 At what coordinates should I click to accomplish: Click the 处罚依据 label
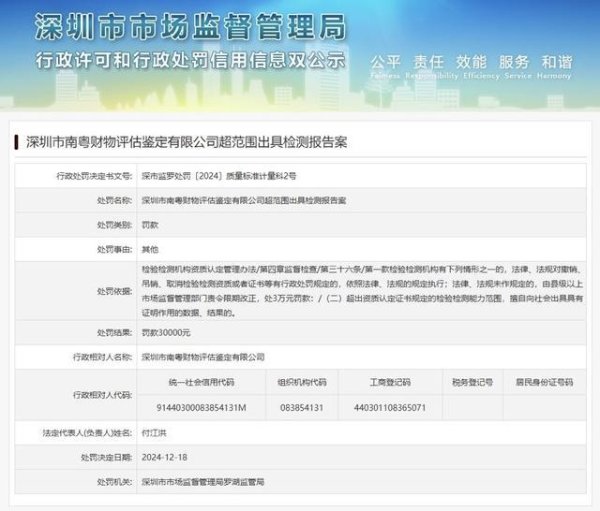(114, 291)
